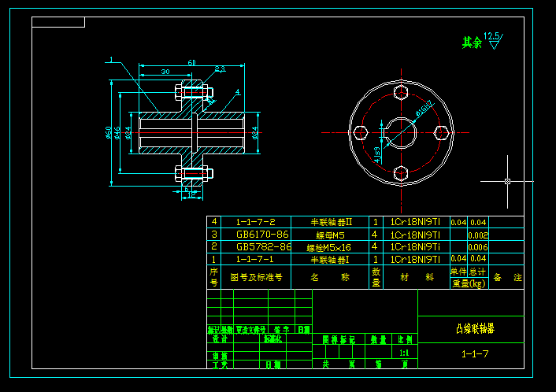Click the '数量' header in parts list

point(376,277)
